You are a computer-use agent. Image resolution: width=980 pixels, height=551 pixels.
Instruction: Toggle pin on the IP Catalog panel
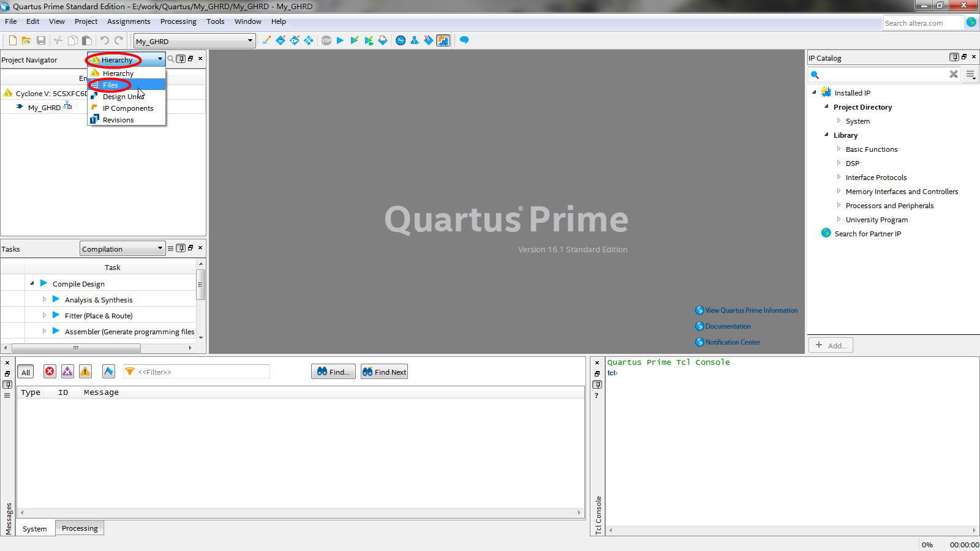coord(954,57)
